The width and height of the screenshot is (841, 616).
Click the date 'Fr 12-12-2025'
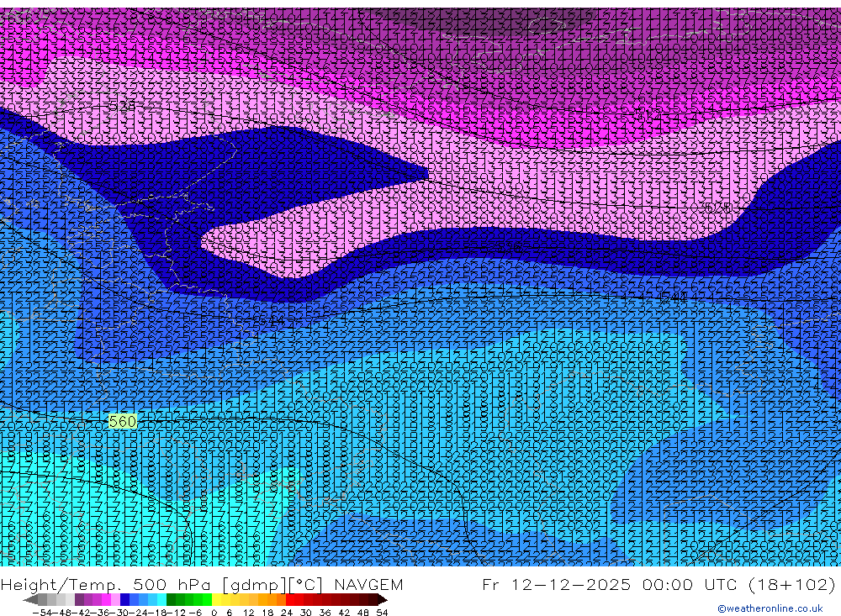click(x=556, y=584)
